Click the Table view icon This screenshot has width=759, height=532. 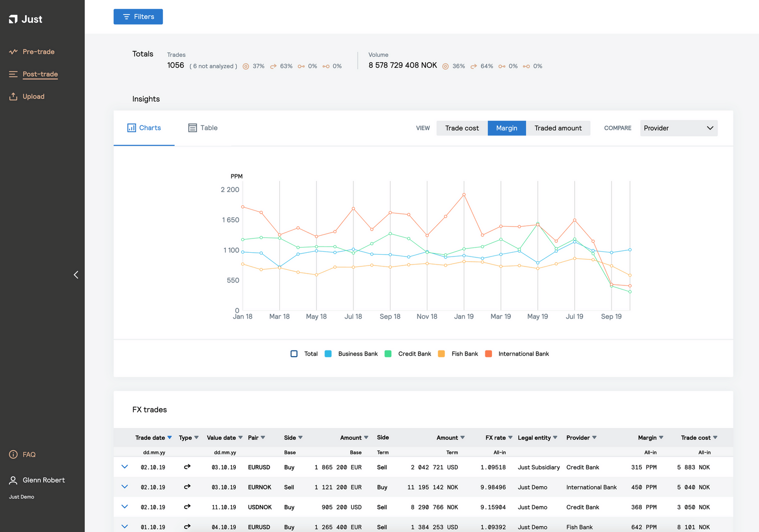click(x=192, y=128)
